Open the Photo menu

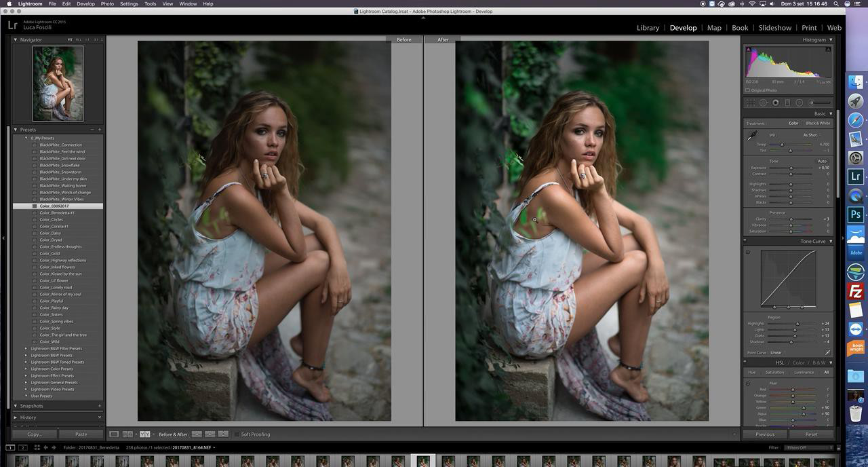pos(107,3)
